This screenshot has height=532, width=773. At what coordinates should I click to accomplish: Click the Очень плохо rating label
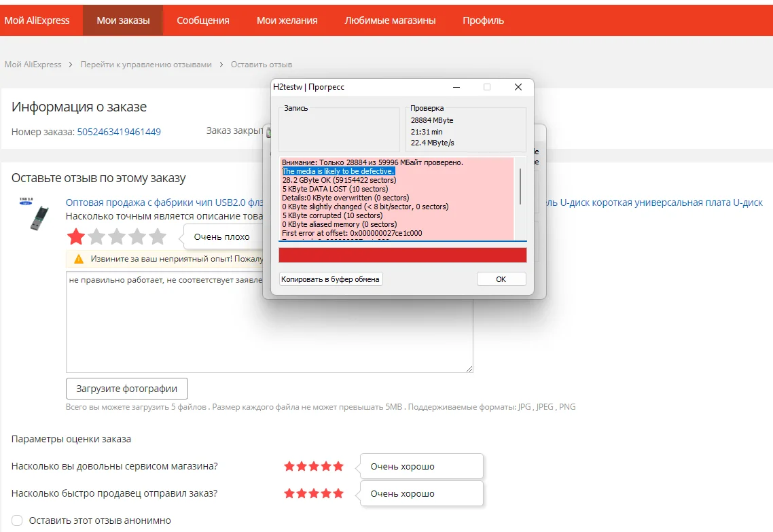pyautogui.click(x=221, y=237)
